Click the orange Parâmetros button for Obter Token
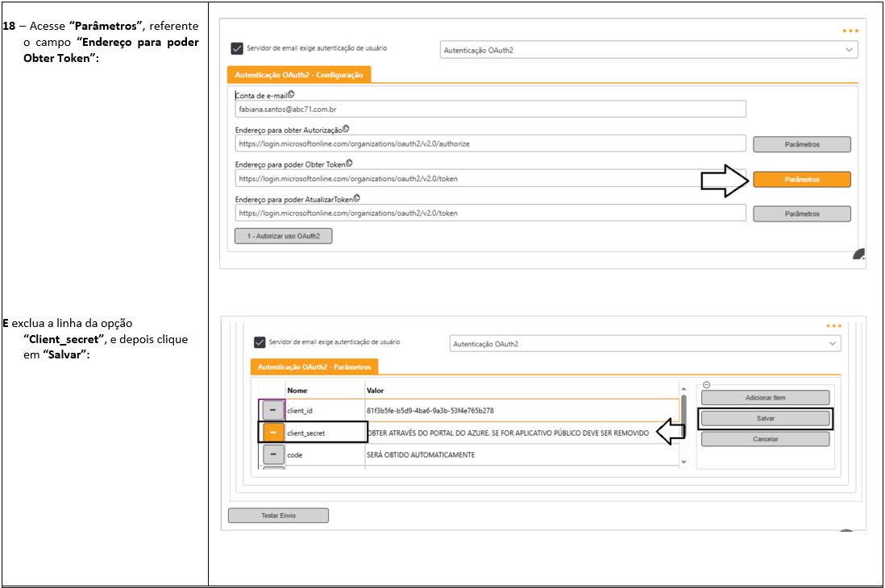Image resolution: width=885 pixels, height=588 pixels. coord(801,180)
